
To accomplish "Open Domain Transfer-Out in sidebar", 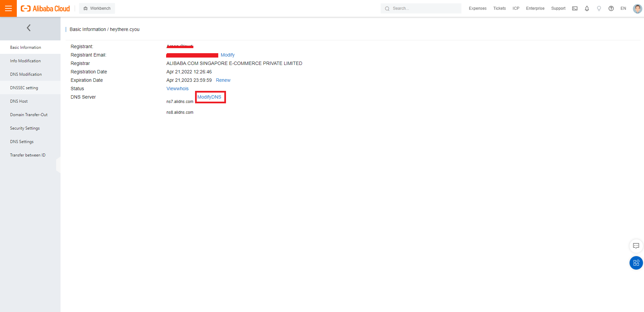I will click(x=30, y=115).
